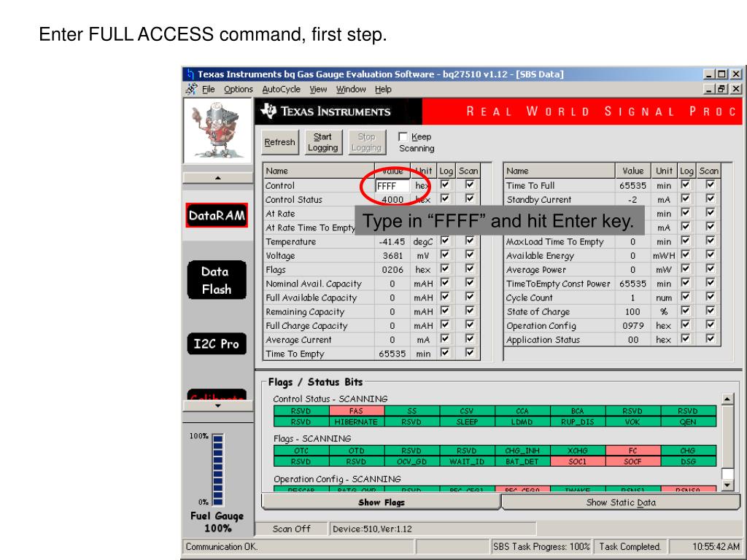Click the SLEEP status bit
The image size is (747, 560).
coord(467,422)
